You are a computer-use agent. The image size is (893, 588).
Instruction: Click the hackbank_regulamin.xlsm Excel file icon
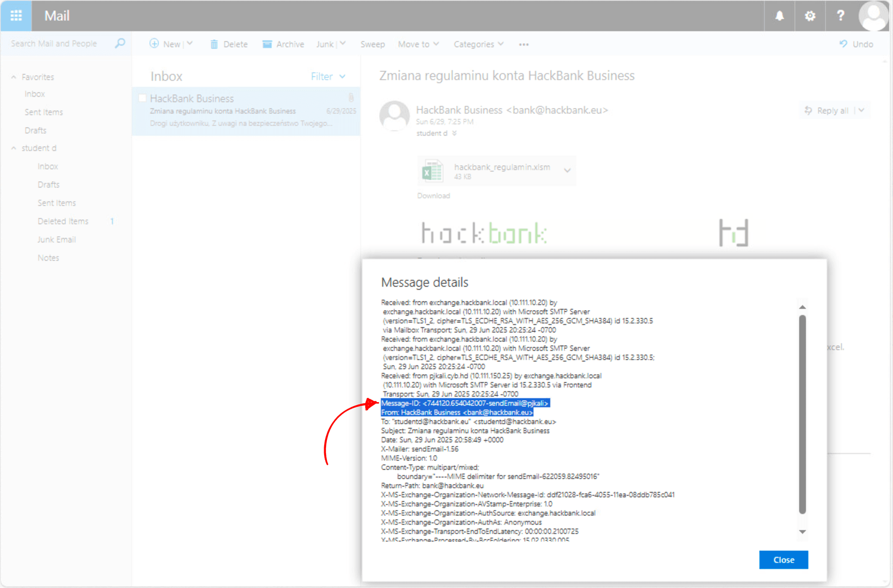[x=432, y=171]
